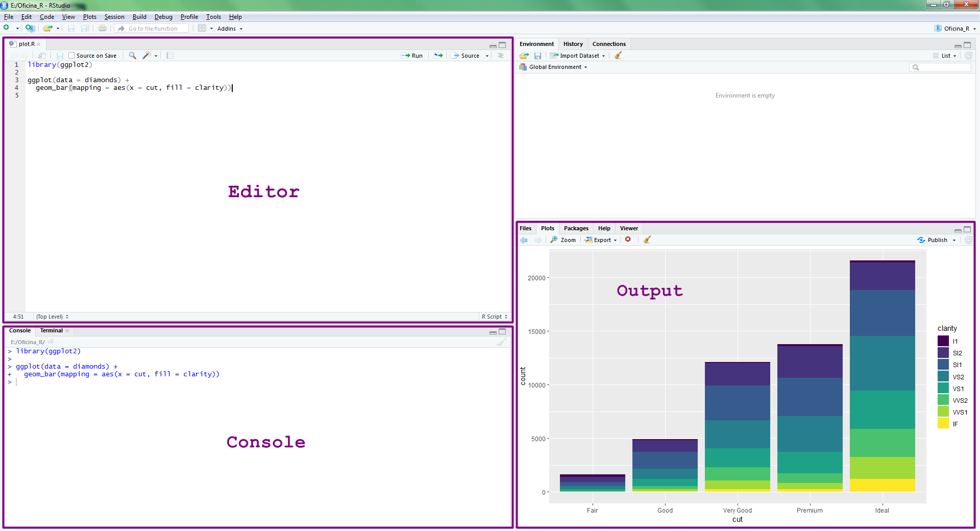Clear all plots with the broom icon
Screen dimensions: 980x531
point(647,240)
